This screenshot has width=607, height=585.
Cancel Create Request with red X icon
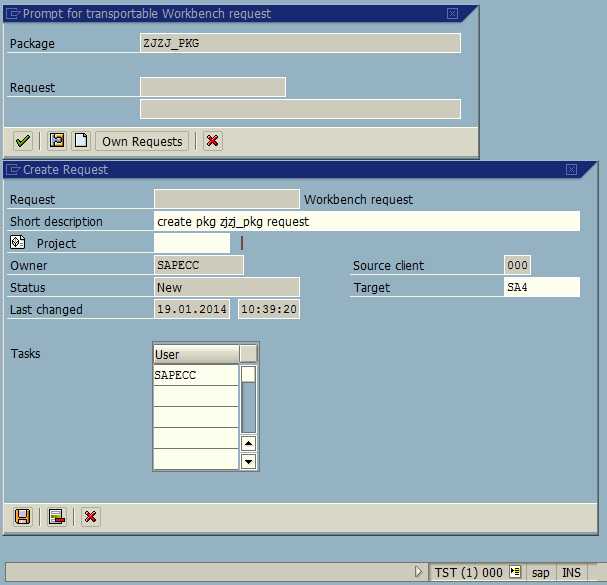pyautogui.click(x=90, y=516)
